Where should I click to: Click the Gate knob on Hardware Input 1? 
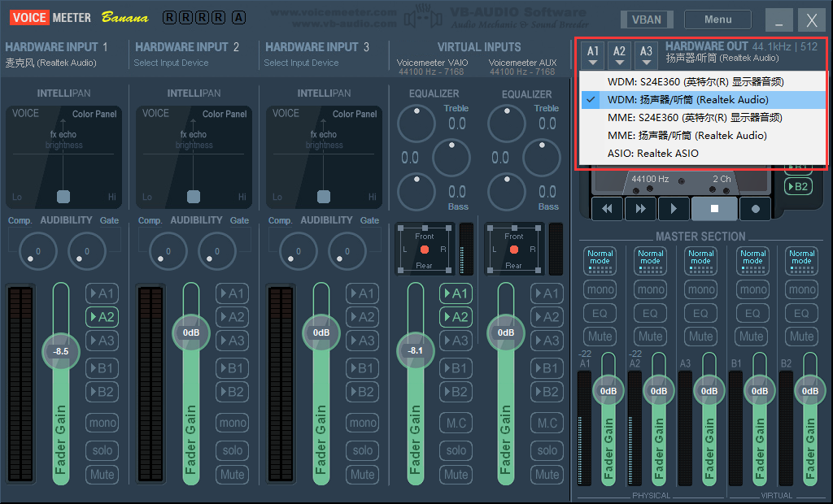(x=86, y=251)
